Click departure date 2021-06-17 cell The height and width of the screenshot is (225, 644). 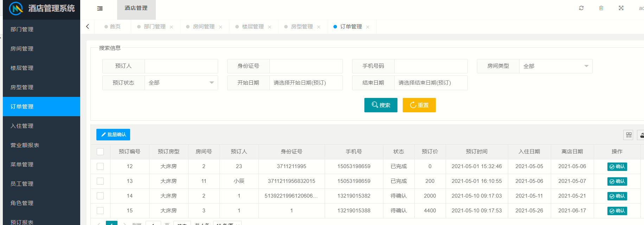[572, 211]
